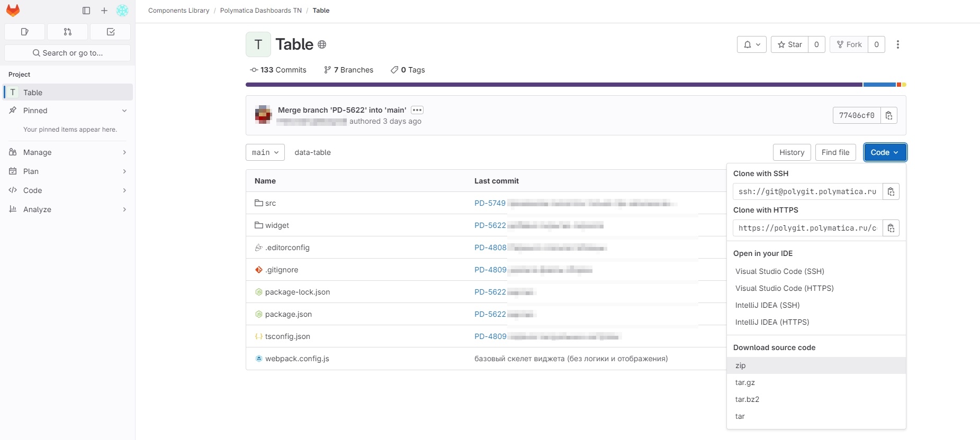Star the Table project
This screenshot has height=440, width=980.
tap(789, 44)
